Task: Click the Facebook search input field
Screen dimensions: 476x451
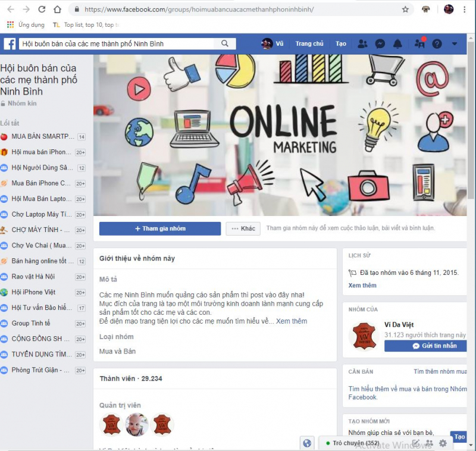Action: [x=117, y=43]
